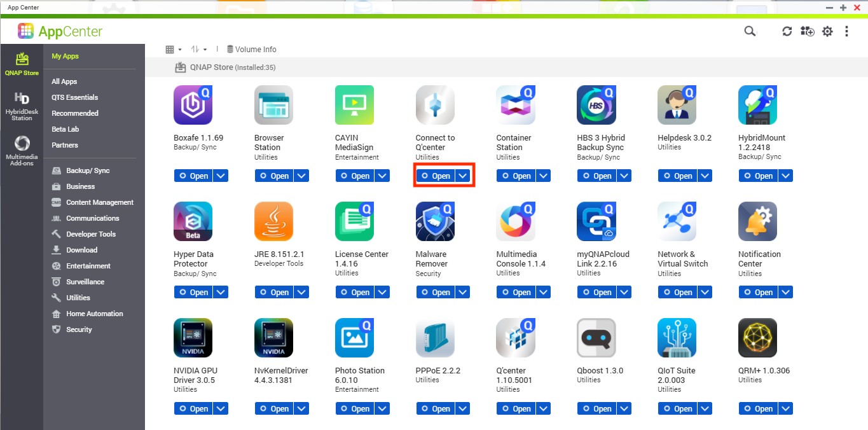This screenshot has width=868, height=430.
Task: Expand dropdown arrow beside Helpdesk Open
Action: pos(705,176)
